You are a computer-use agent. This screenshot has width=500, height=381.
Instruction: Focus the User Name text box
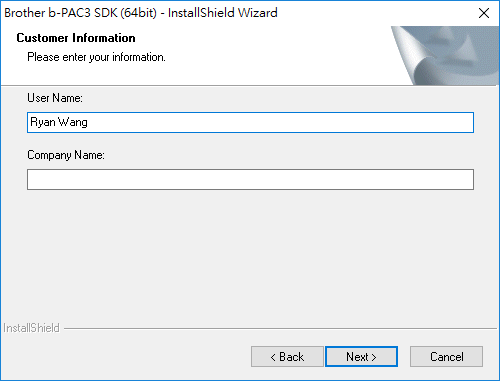[250, 122]
